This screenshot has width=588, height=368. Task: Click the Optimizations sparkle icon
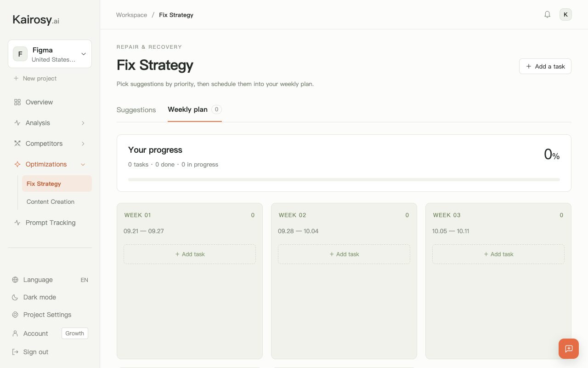coord(17,164)
